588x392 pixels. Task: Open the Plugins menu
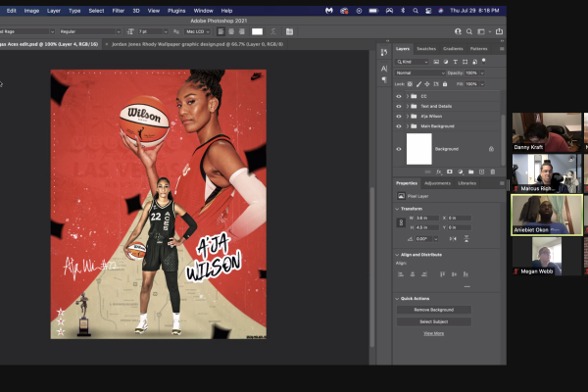pyautogui.click(x=176, y=11)
